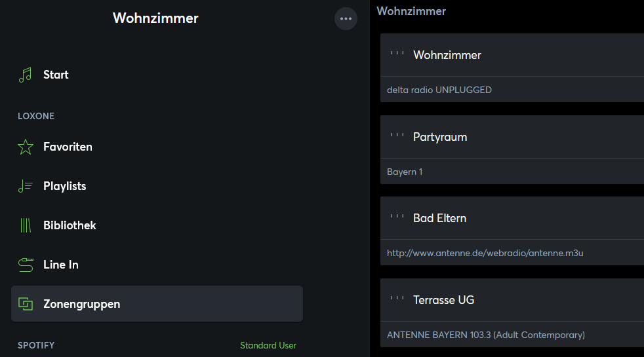
Task: Click the Bad Eltern zone playing indicator
Action: (x=397, y=218)
